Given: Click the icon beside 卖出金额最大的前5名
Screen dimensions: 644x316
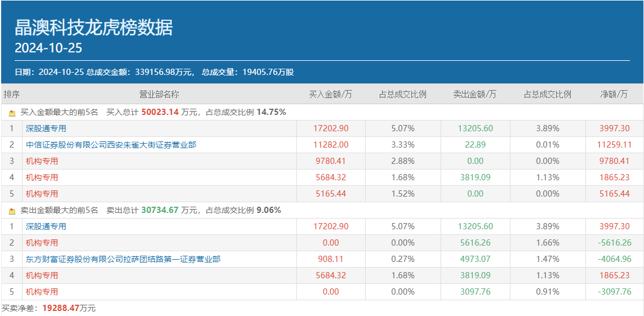Looking at the screenshot, I should 12,211.
